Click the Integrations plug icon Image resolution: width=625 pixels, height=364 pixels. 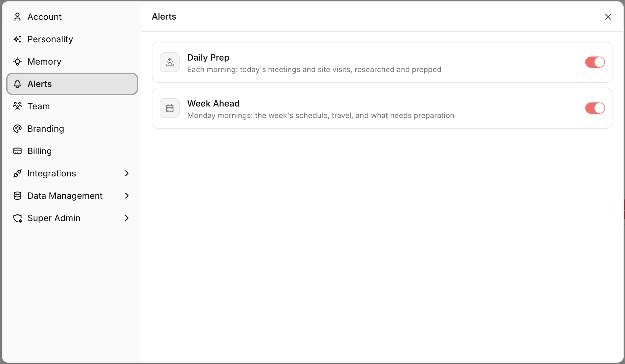tap(17, 173)
